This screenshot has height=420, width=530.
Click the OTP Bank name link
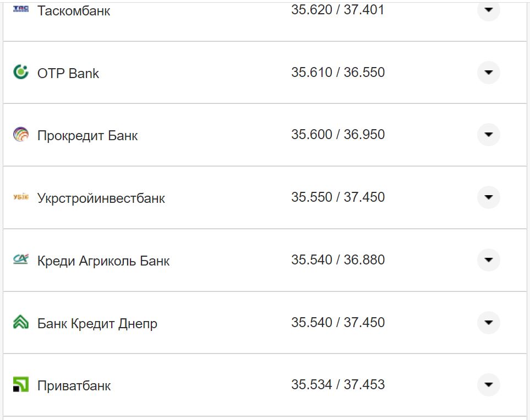pos(67,72)
